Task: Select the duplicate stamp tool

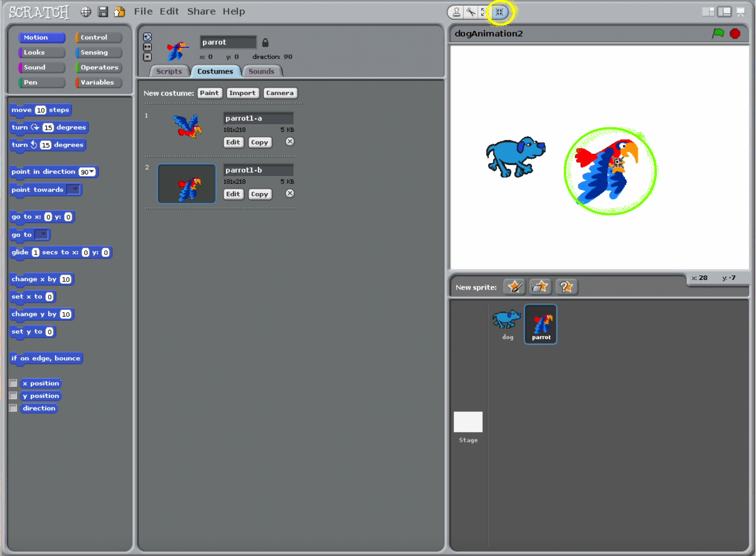Action: click(x=456, y=12)
